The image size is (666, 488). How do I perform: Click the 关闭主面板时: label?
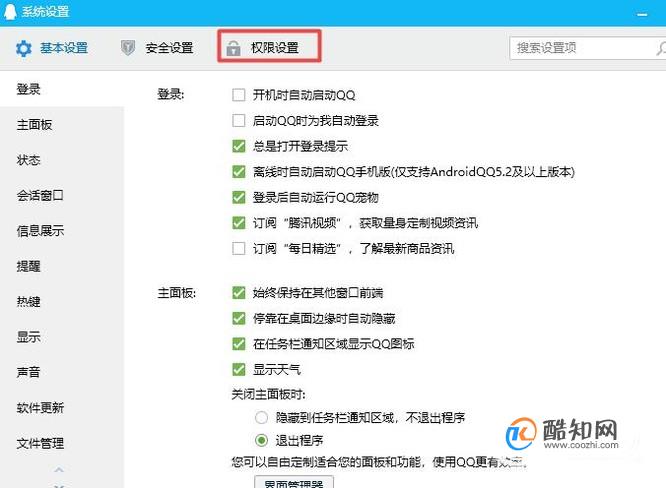[x=268, y=395]
